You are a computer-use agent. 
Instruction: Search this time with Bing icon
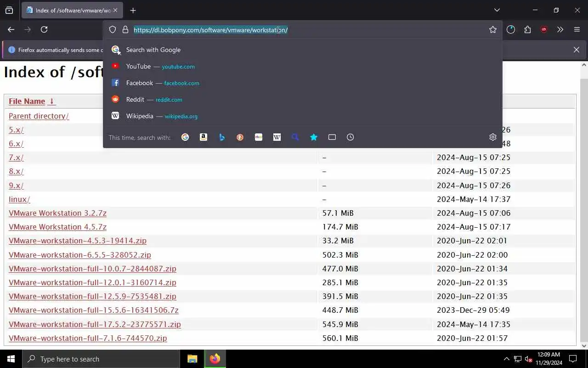coord(222,137)
